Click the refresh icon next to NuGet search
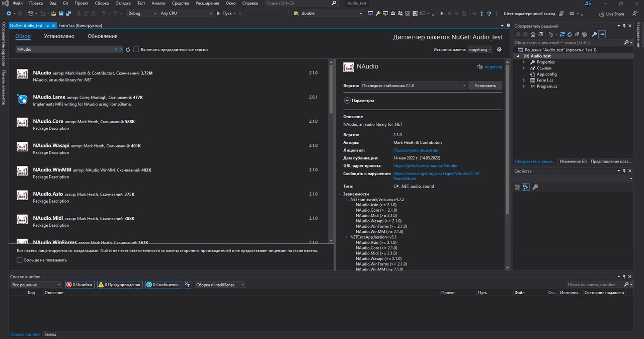 click(x=128, y=49)
